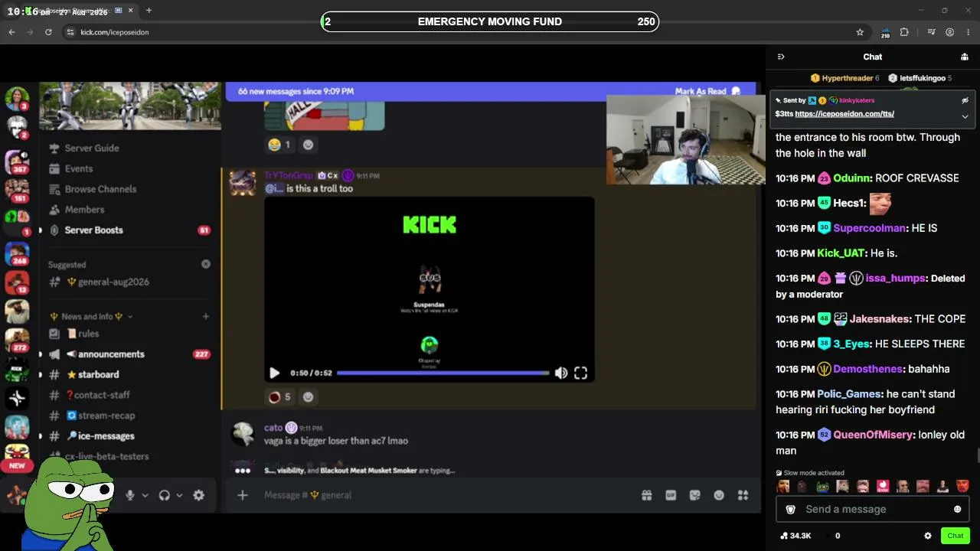
Task: Click the plus attachment button in message box
Action: coord(242,495)
